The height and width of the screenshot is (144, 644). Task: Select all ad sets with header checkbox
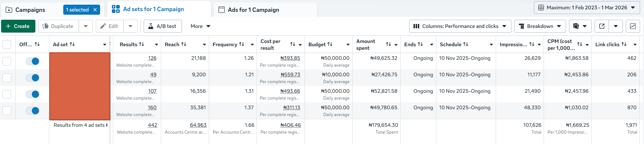pos(7,44)
